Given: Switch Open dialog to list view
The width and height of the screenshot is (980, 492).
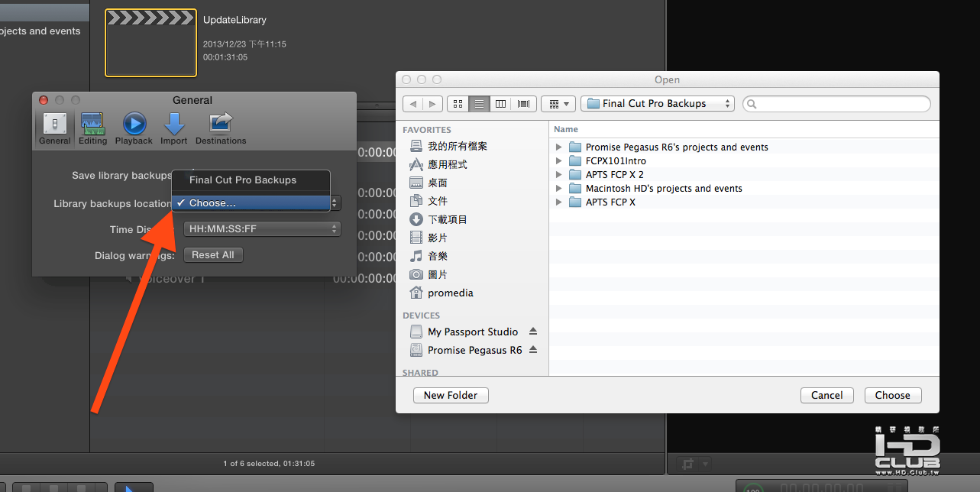Looking at the screenshot, I should tap(479, 104).
